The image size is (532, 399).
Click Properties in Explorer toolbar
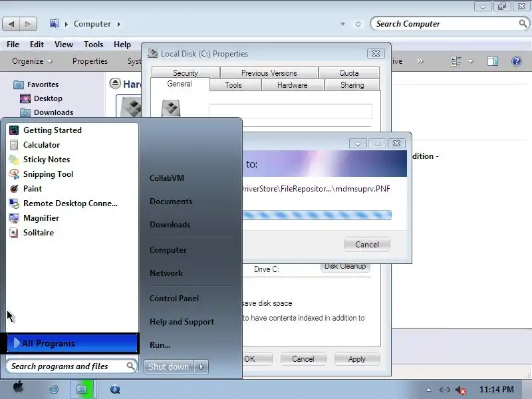coord(90,61)
